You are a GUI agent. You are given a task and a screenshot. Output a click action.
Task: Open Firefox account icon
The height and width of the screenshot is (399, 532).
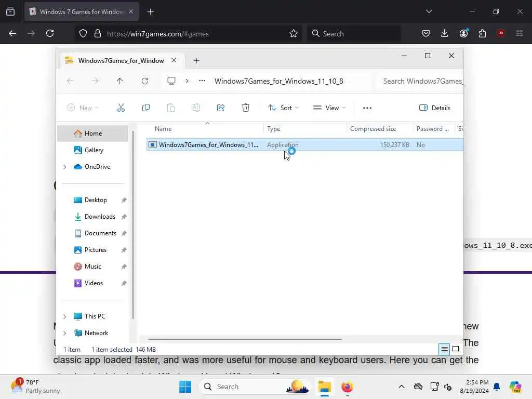(463, 33)
